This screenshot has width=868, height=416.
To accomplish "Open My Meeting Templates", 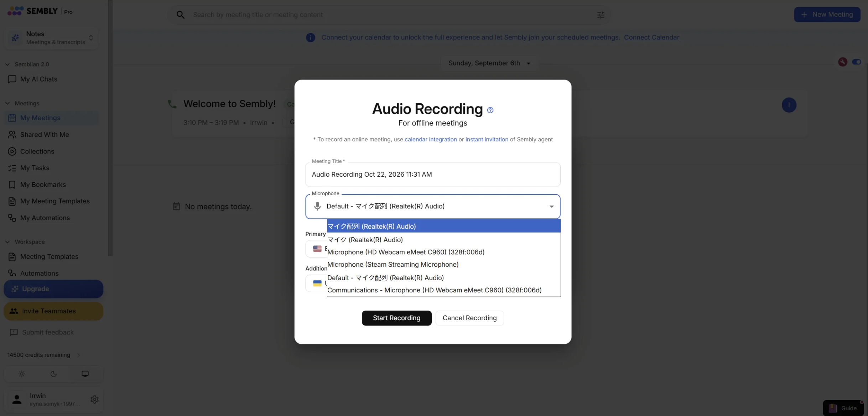I will pyautogui.click(x=55, y=201).
